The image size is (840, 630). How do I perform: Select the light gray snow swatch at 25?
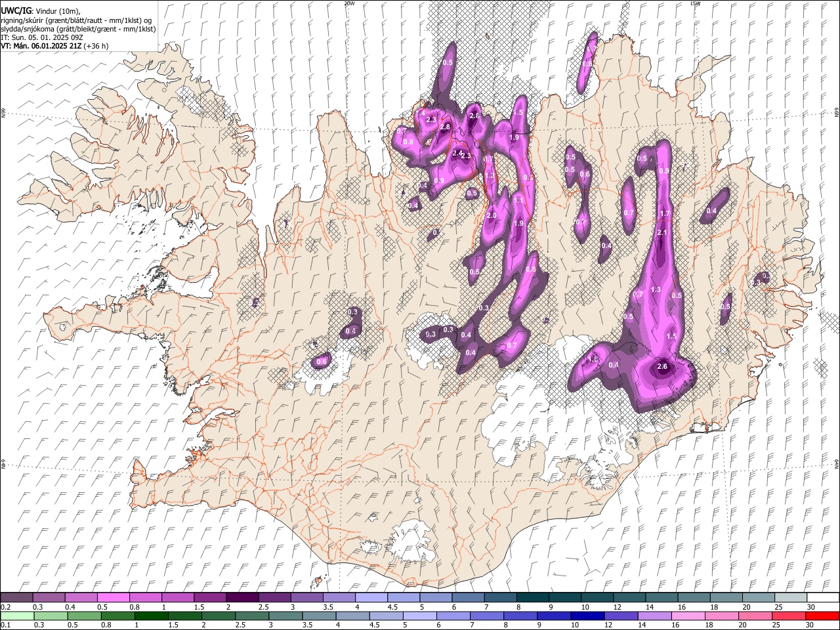click(789, 597)
